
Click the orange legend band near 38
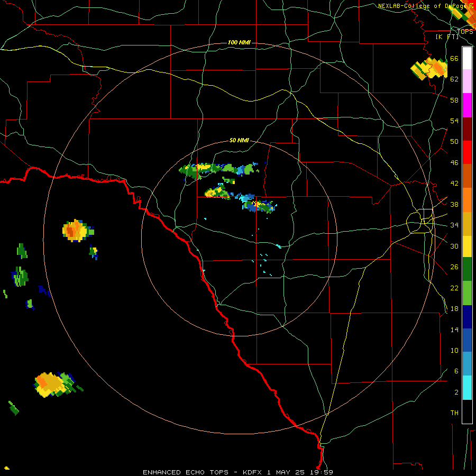point(467,200)
